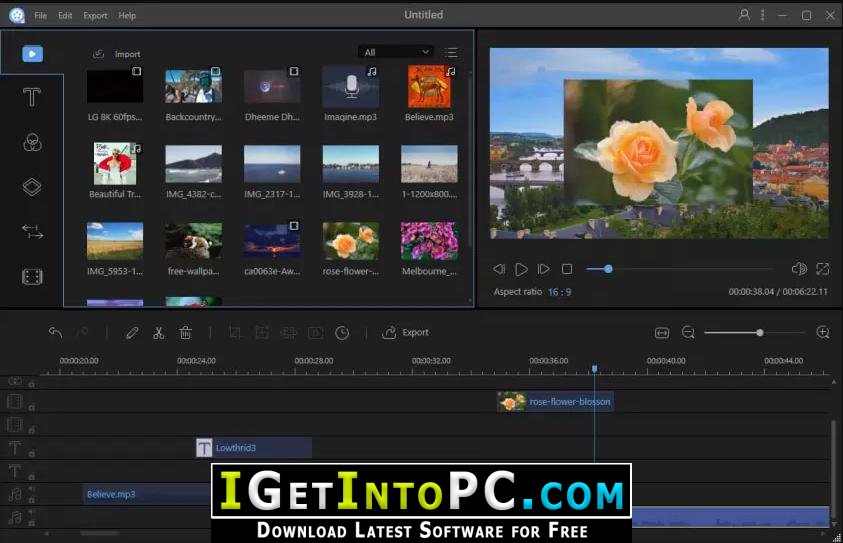
Task: Click the 00:00:28.00 mark on timeline ruler
Action: point(313,361)
